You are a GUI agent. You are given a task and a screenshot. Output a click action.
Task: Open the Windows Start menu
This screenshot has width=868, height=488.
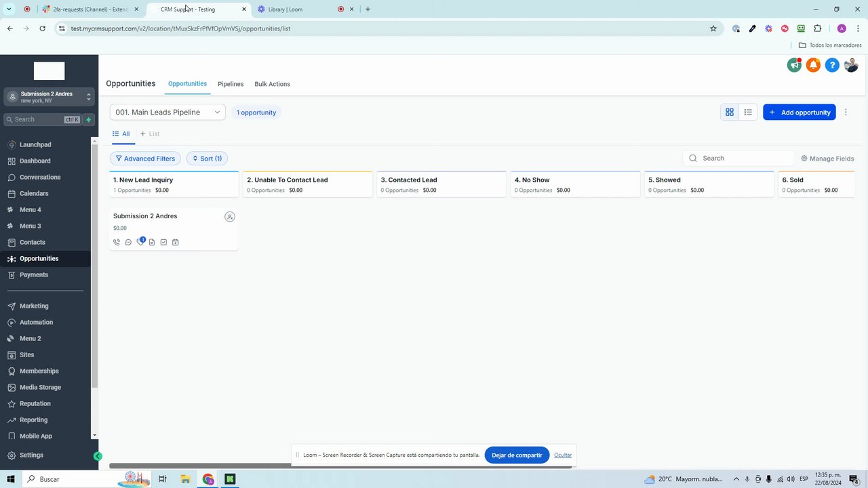coord(11,479)
